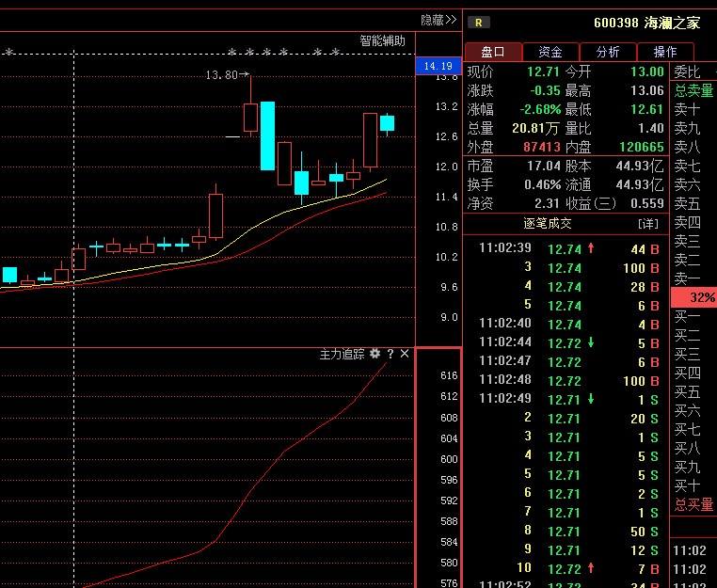Expand trade details with [详] link
This screenshot has height=588, width=717.
(x=648, y=224)
